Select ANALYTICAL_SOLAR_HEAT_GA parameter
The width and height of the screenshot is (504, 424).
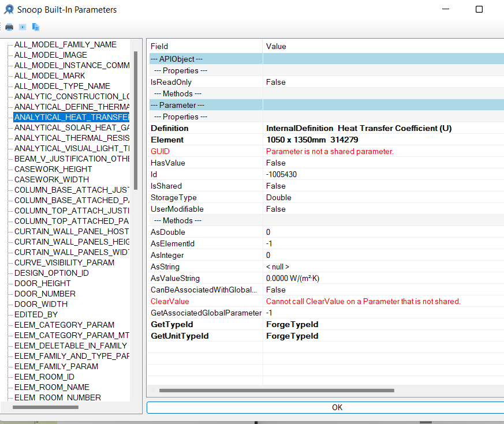pos(72,127)
